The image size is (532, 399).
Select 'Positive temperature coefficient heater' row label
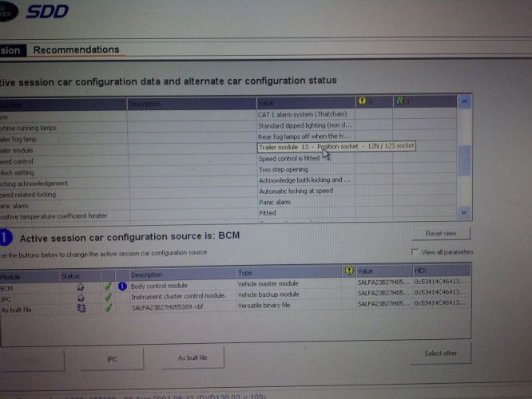[x=54, y=216]
